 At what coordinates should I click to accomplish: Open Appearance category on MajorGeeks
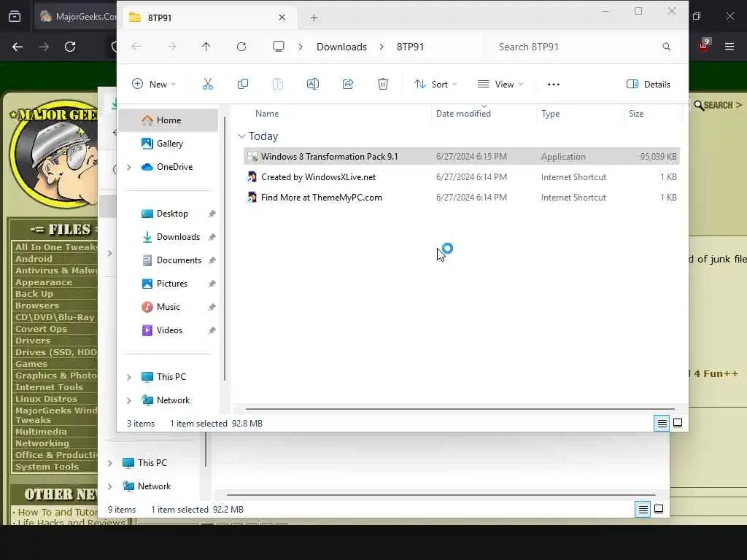(x=43, y=282)
